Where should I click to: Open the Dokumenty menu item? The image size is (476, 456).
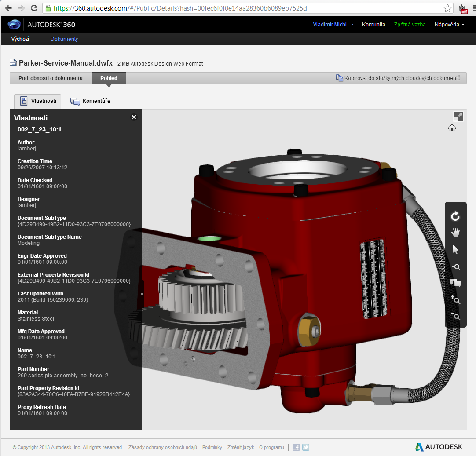point(64,39)
